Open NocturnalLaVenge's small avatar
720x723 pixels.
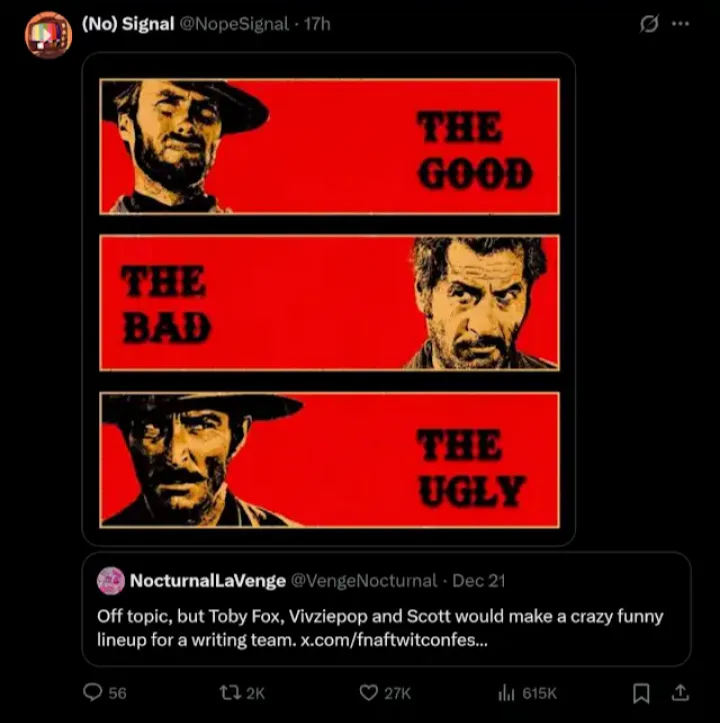pos(111,580)
